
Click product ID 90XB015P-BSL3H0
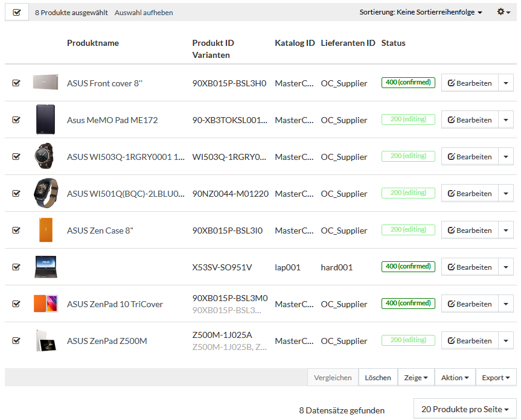coord(229,83)
